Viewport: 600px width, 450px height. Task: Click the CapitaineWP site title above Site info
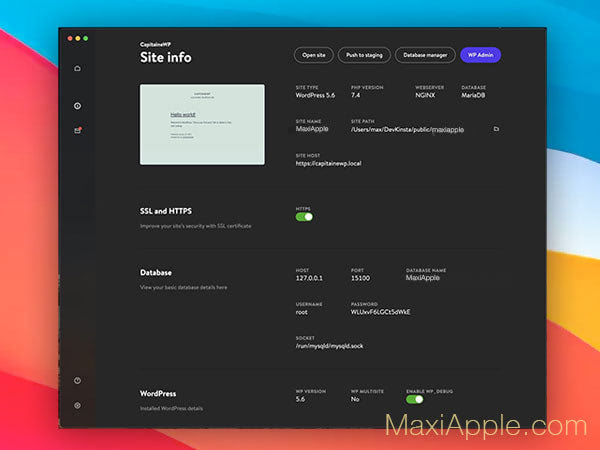point(155,45)
